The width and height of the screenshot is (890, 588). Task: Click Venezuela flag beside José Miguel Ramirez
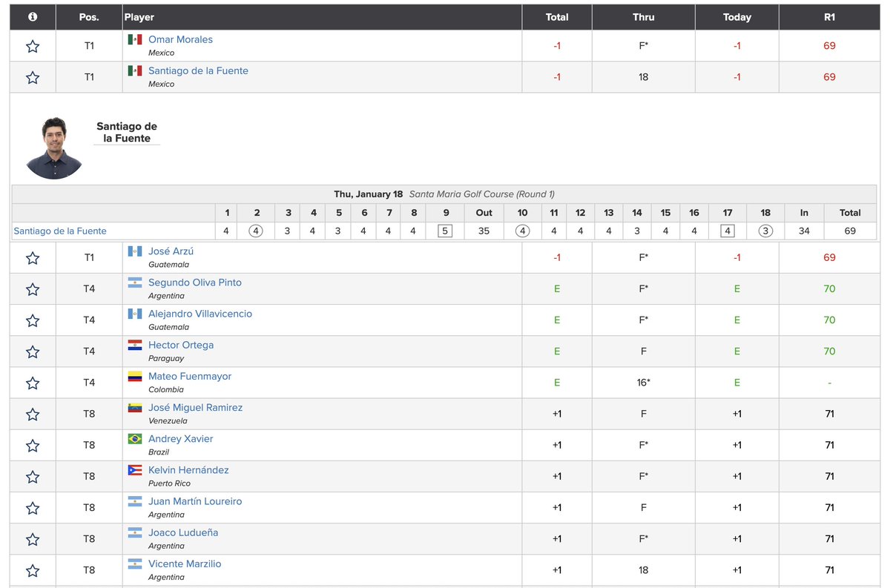pyautogui.click(x=134, y=408)
